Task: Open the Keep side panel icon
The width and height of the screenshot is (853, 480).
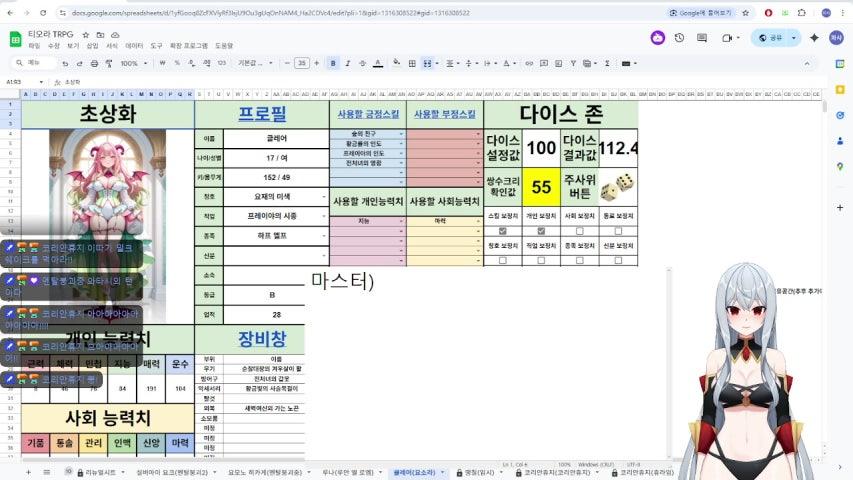Action: point(840,89)
